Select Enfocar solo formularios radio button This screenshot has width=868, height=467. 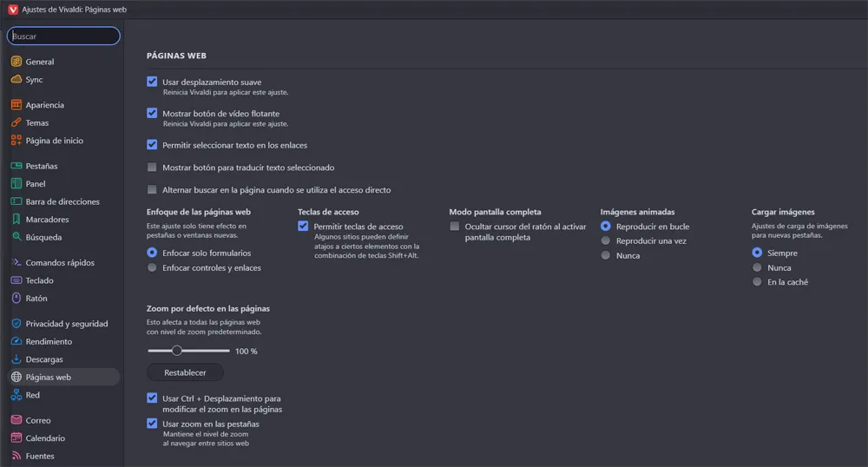152,253
